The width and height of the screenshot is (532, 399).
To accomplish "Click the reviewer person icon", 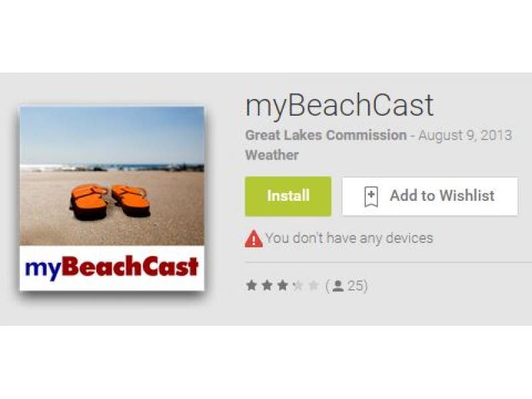I will point(338,286).
